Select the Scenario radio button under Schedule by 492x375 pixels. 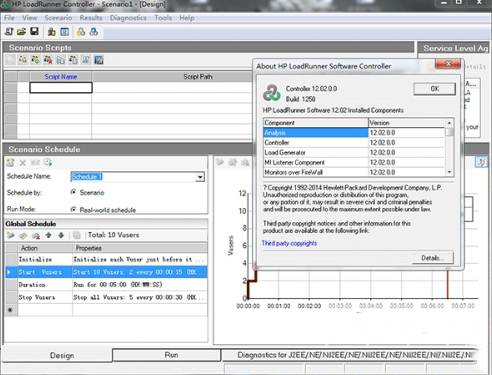73,192
